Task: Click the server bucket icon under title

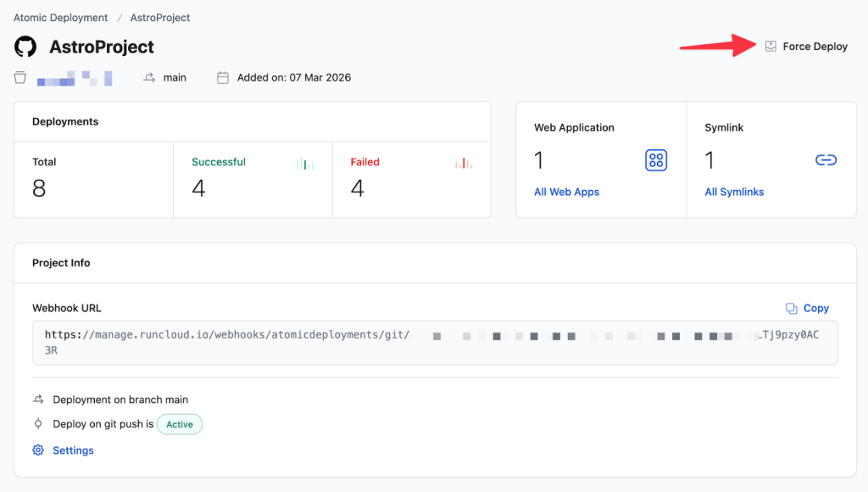Action: (x=20, y=77)
